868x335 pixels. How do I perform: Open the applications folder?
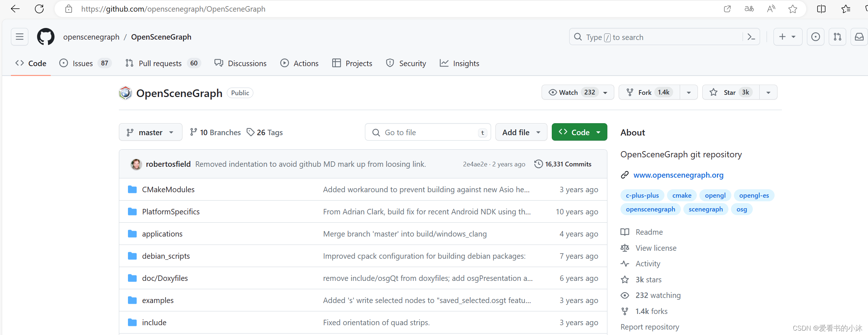coord(162,234)
